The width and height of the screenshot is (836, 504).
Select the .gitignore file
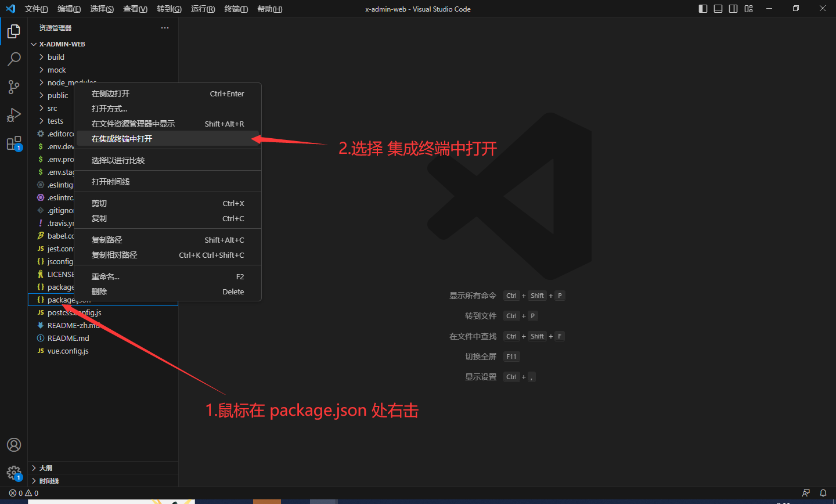point(51,210)
